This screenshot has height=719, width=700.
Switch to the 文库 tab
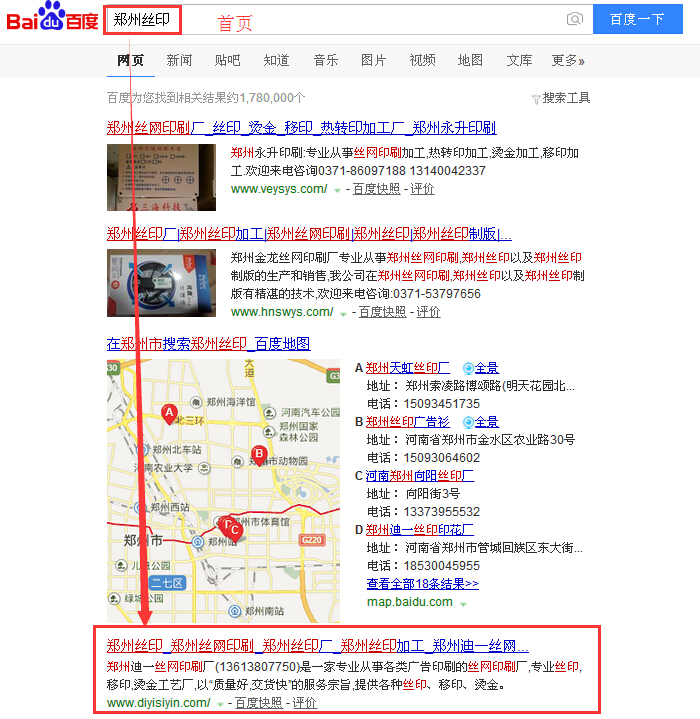pos(519,61)
